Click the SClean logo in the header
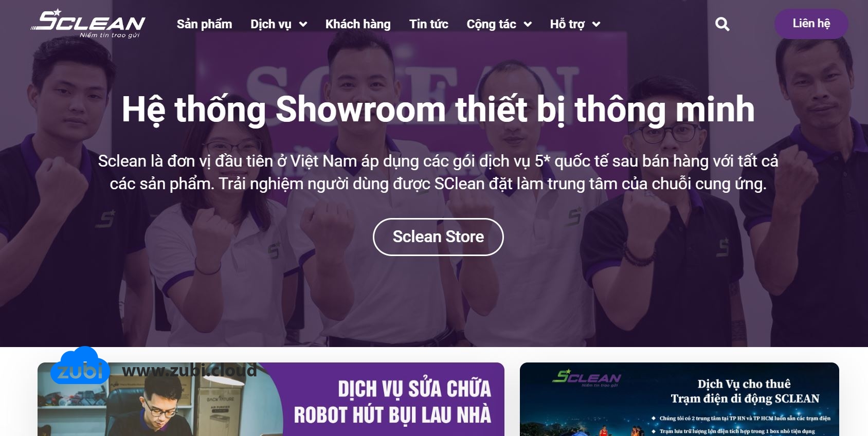This screenshot has width=868, height=436. [88, 23]
